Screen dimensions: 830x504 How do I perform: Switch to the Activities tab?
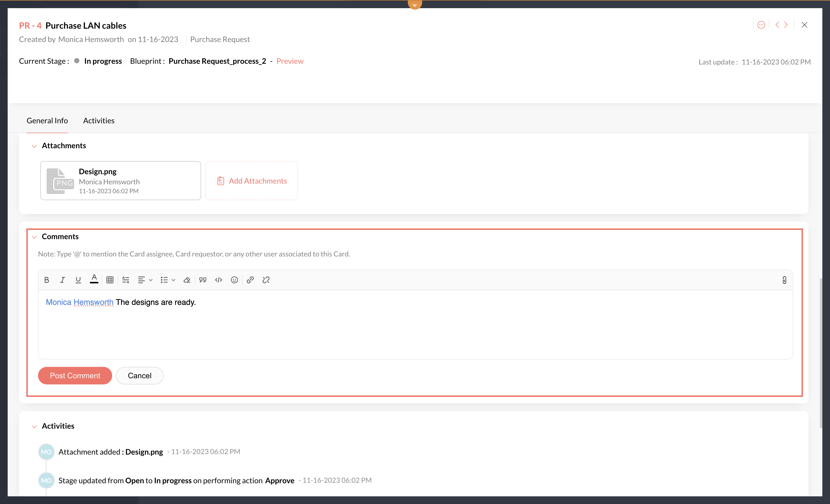(x=99, y=121)
